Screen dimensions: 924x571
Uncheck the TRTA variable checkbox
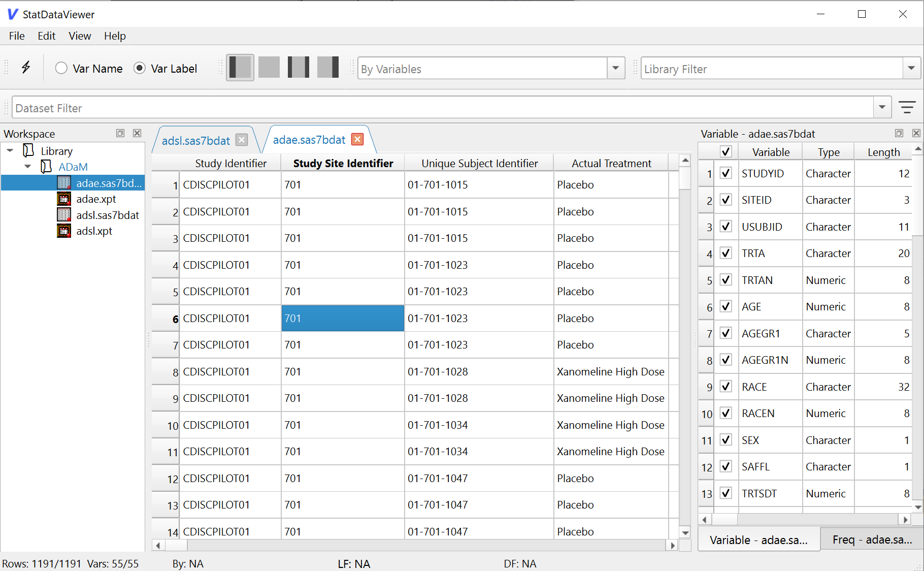(x=725, y=253)
